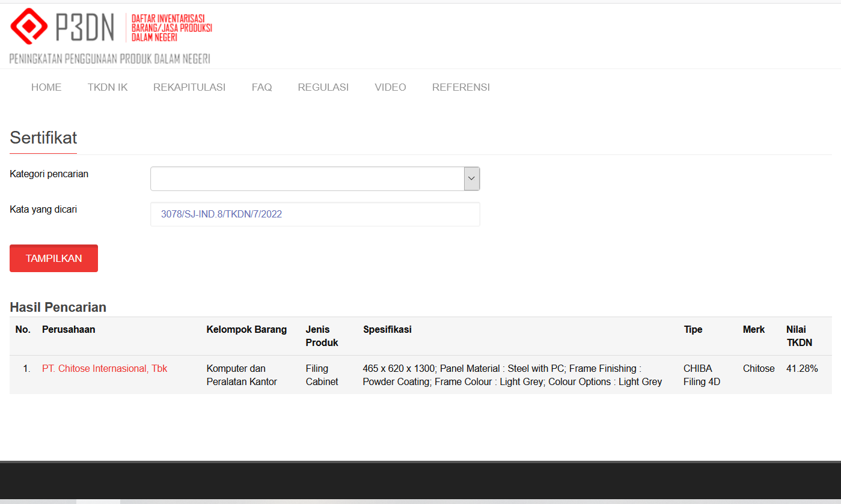Click the Hasil Pencarian heading
This screenshot has height=504, width=841.
[58, 307]
